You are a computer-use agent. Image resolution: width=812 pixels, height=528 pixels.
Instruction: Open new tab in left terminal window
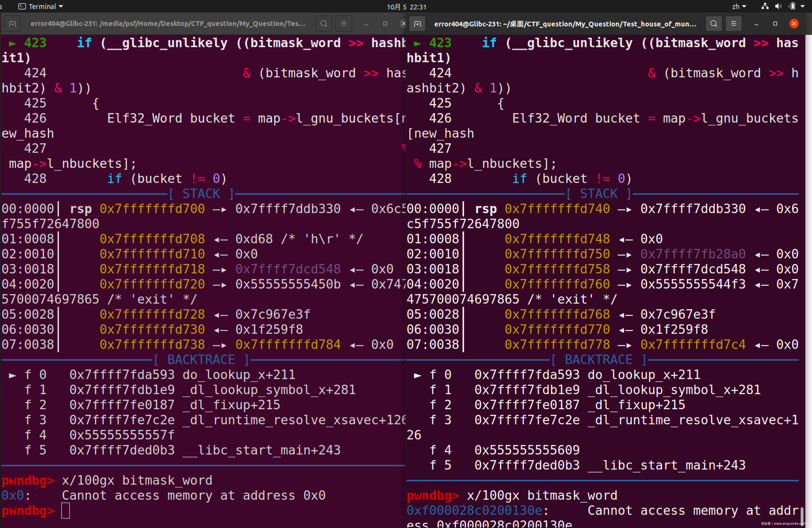[13, 24]
